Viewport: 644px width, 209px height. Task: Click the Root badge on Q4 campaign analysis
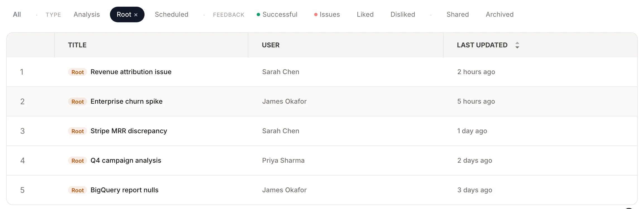coord(77,161)
